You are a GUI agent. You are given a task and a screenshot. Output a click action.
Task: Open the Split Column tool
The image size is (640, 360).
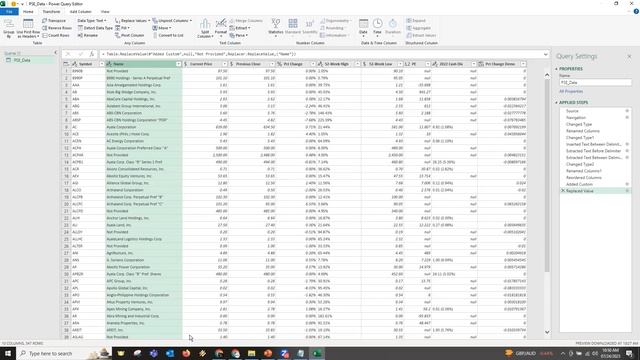coord(205,28)
